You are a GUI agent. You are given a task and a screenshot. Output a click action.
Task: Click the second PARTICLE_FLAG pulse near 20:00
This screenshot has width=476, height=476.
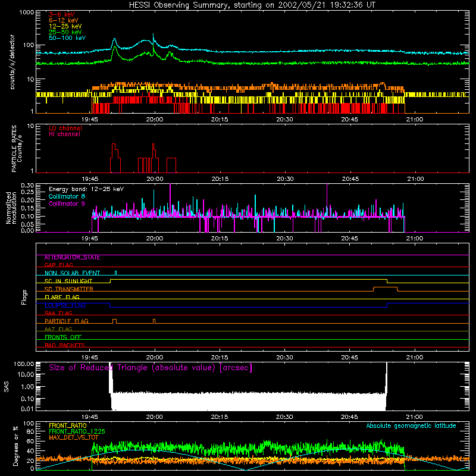(x=154, y=321)
